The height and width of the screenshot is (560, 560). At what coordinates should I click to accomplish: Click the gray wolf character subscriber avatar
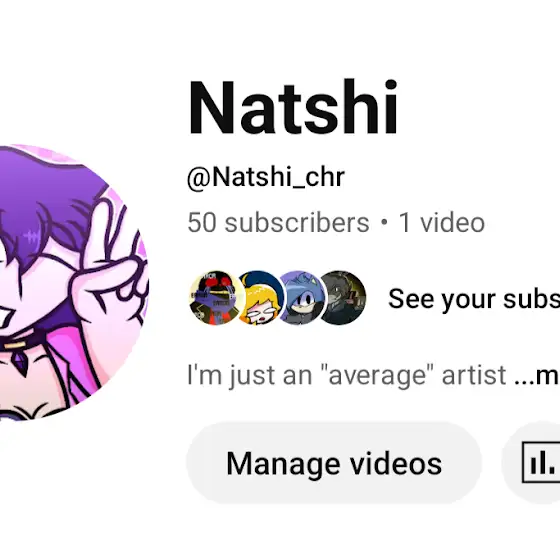coord(343,298)
